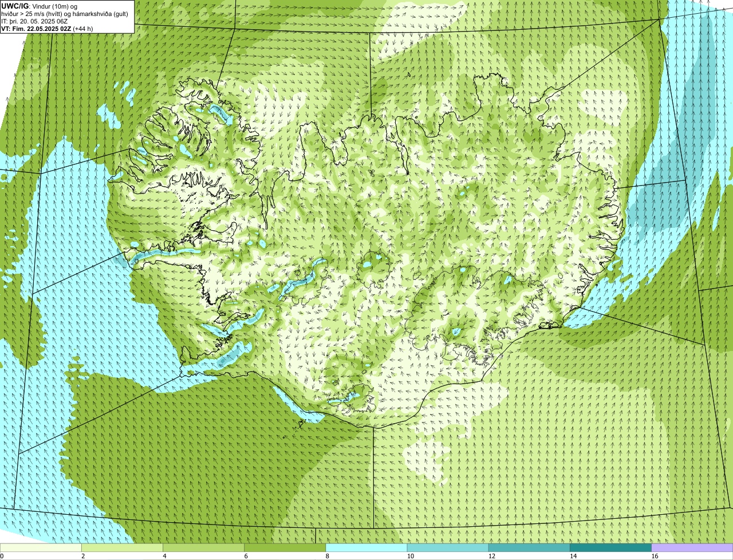Click the legend scale label '4'
Viewport: 733px width, 560px height.
pyautogui.click(x=164, y=556)
